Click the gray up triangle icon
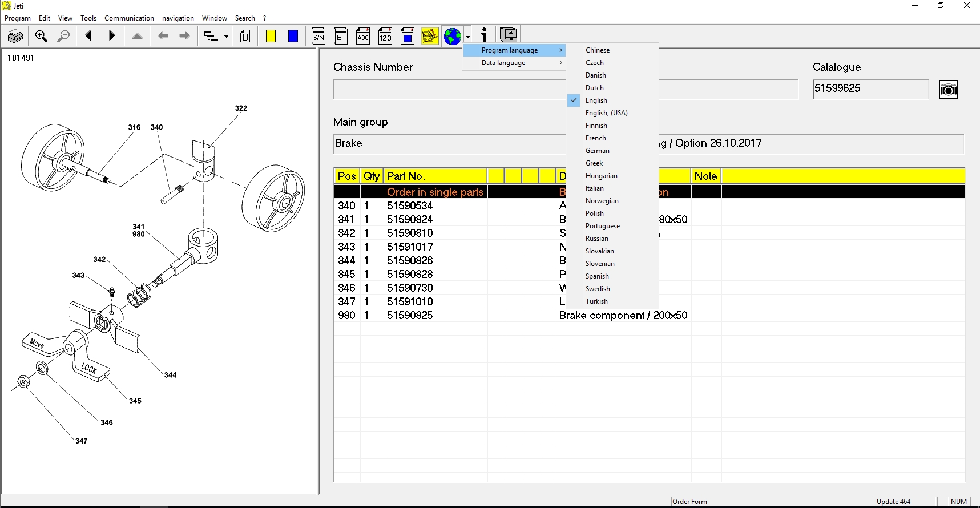The height and width of the screenshot is (508, 980). click(x=137, y=37)
